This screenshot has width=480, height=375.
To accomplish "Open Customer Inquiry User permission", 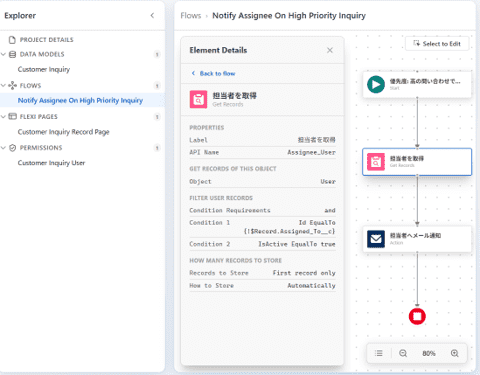I will [51, 163].
